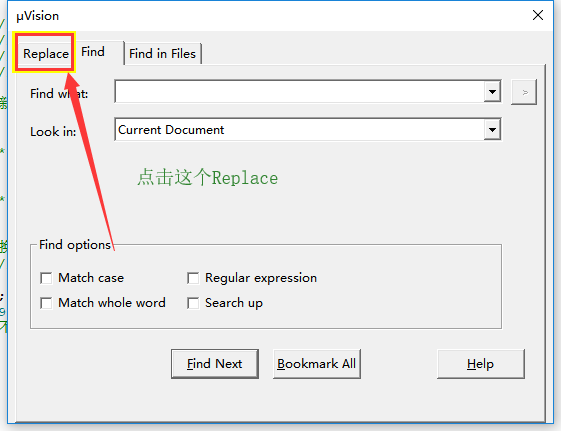Click the Find options group label

tap(75, 245)
